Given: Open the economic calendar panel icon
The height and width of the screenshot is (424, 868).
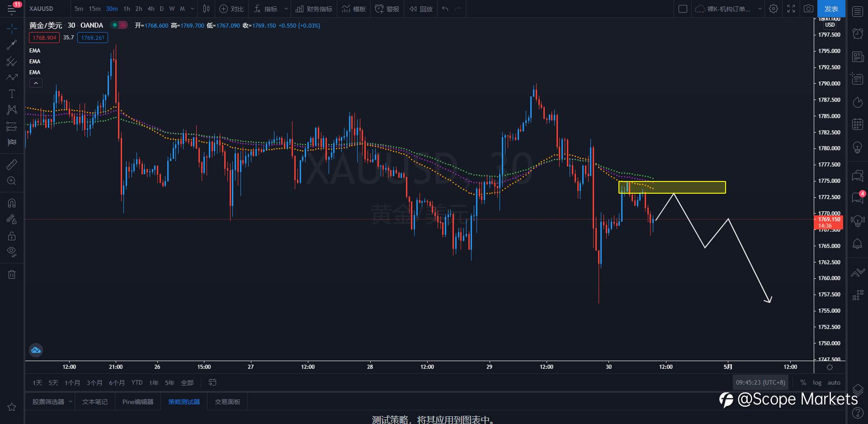Looking at the screenshot, I should (858, 124).
